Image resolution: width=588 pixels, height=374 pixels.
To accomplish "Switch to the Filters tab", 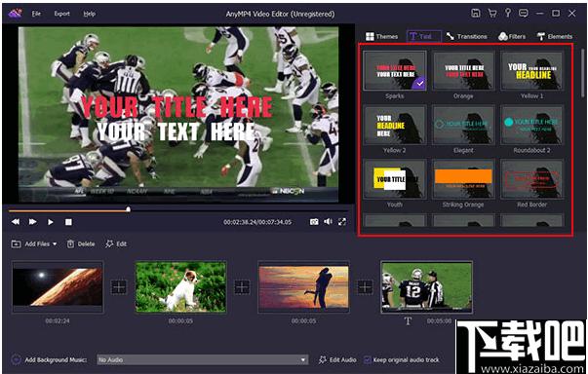I will coord(512,36).
